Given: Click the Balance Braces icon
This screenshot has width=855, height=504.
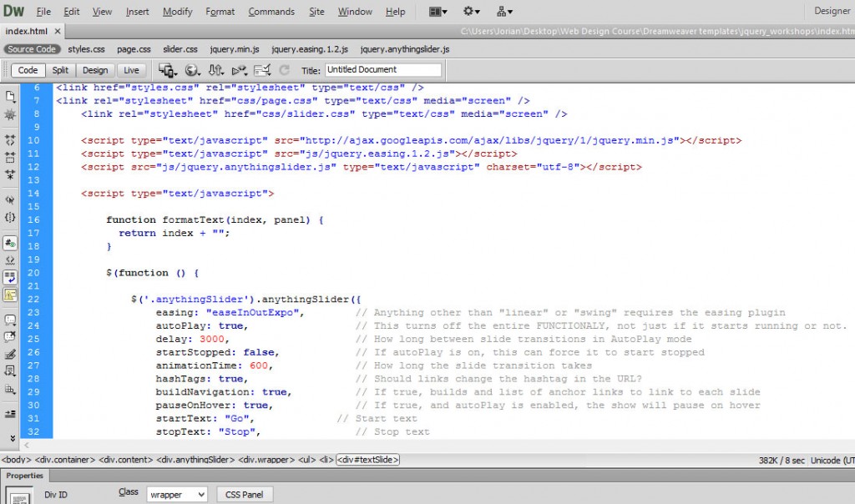Looking at the screenshot, I should coord(10,217).
